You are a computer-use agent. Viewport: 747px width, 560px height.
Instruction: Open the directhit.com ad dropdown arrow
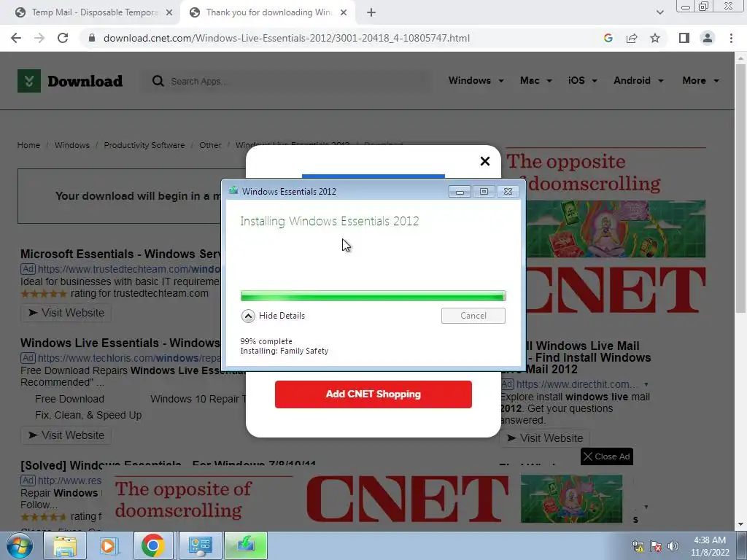coord(646,384)
